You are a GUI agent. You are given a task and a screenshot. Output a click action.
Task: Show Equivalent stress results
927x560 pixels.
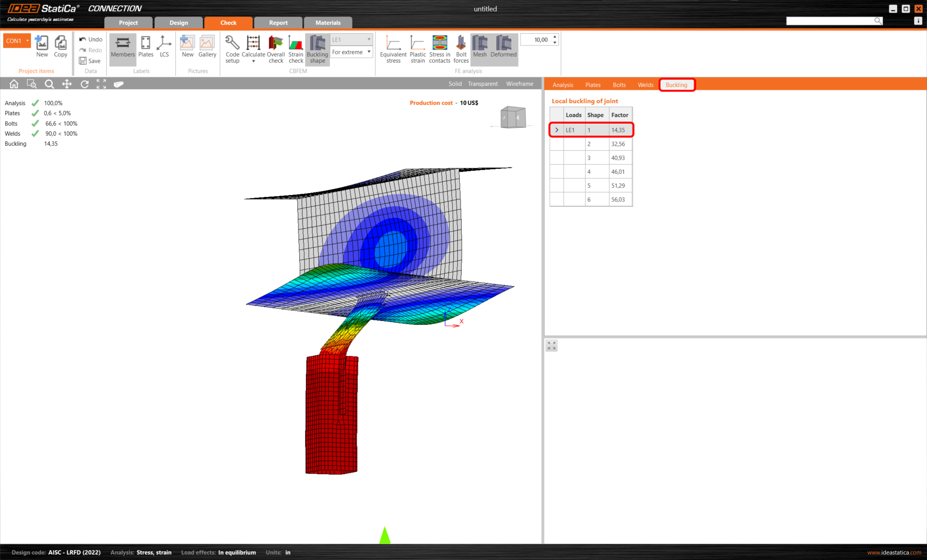point(393,48)
